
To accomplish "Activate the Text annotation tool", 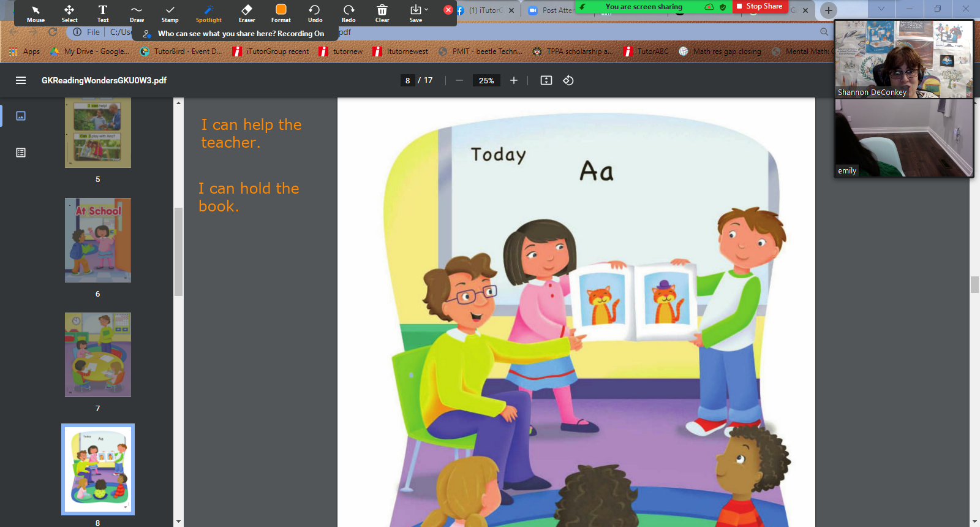I will (x=103, y=13).
